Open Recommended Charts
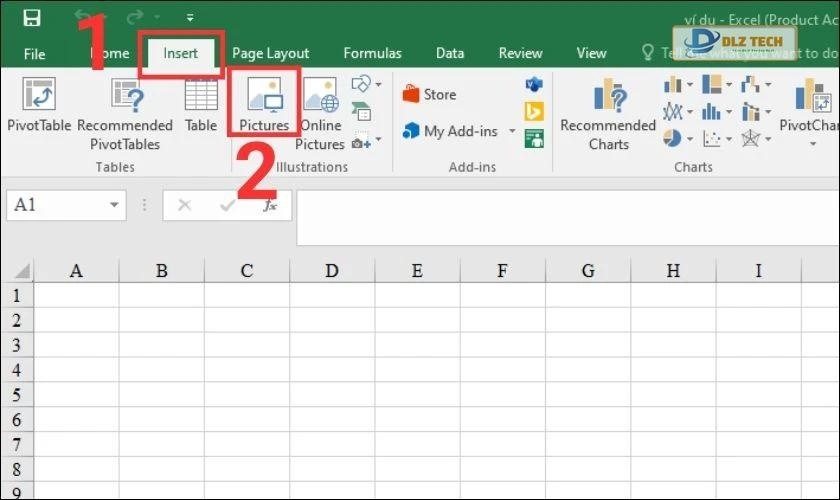 (x=608, y=114)
